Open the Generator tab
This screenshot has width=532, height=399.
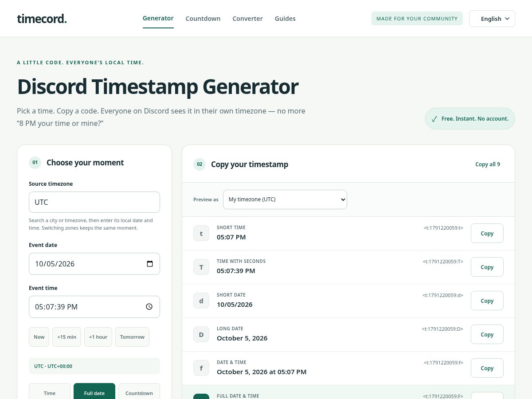pyautogui.click(x=158, y=18)
